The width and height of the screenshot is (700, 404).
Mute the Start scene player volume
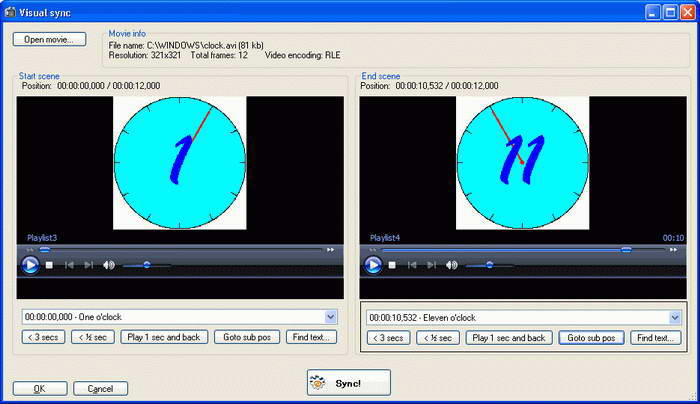click(108, 265)
